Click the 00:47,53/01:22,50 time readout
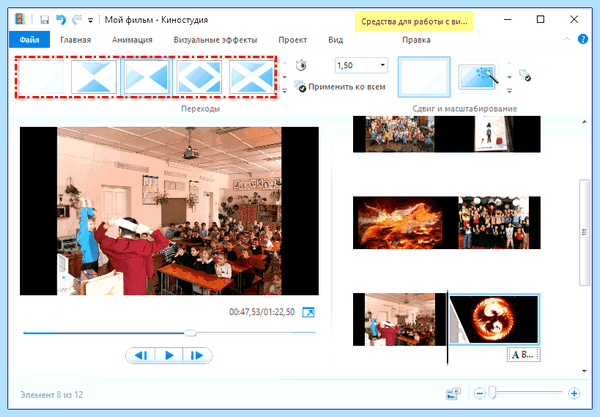Viewport: 600px width, 417px height. coord(262,312)
